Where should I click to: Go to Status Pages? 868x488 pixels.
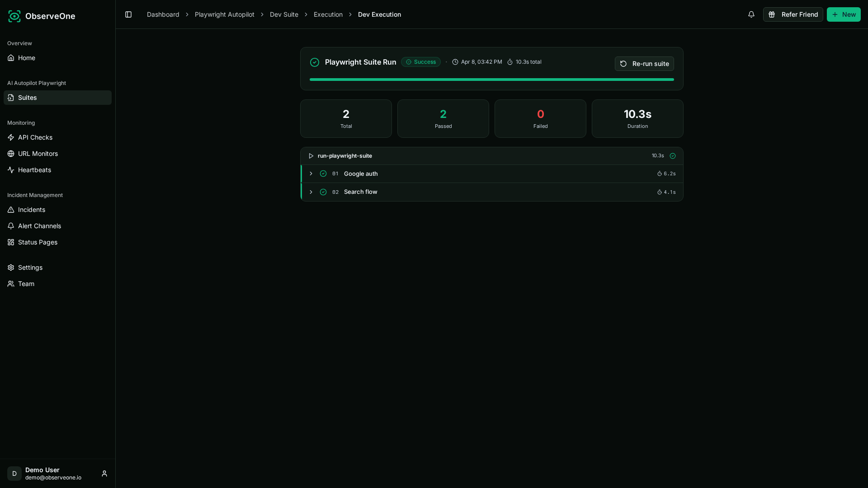coord(57,242)
